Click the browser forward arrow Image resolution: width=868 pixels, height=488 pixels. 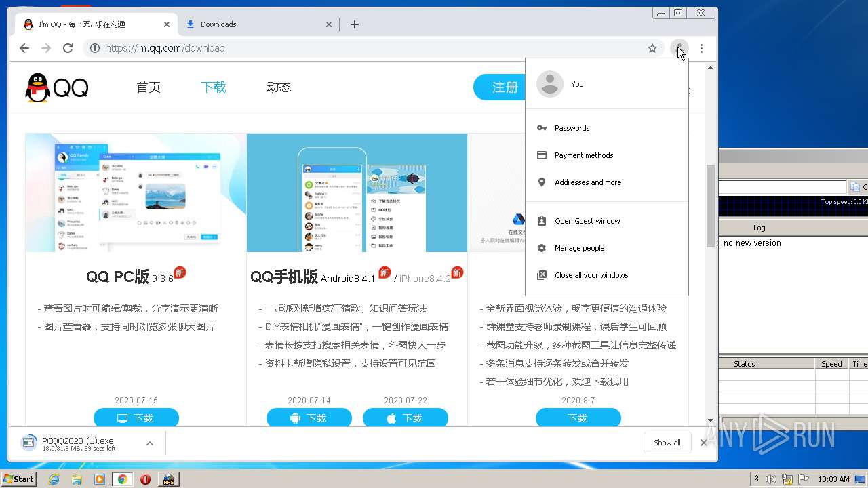point(46,48)
